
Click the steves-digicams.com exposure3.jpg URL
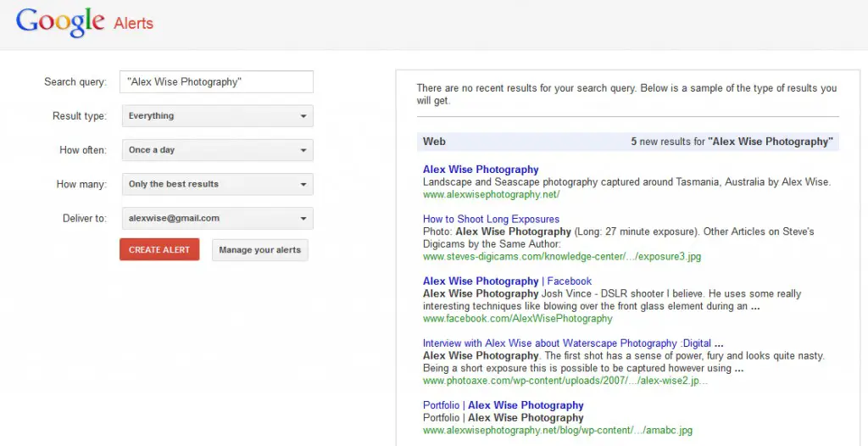coord(562,257)
